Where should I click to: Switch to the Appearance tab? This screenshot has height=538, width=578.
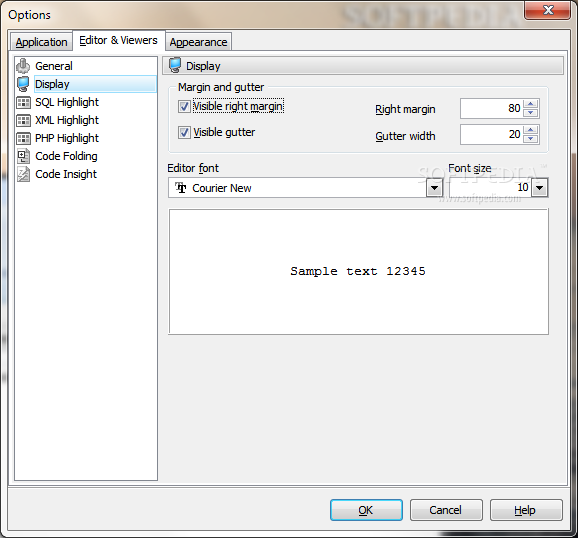[198, 42]
